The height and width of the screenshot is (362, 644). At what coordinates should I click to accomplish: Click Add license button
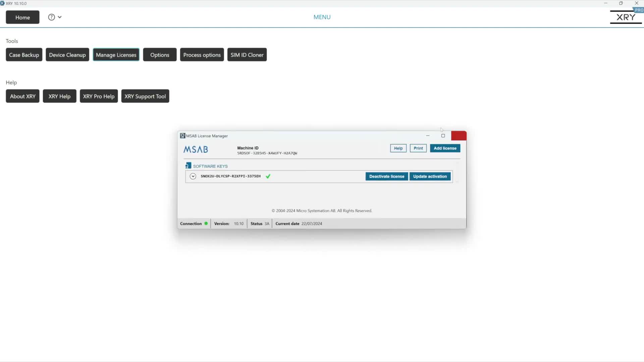pos(445,148)
